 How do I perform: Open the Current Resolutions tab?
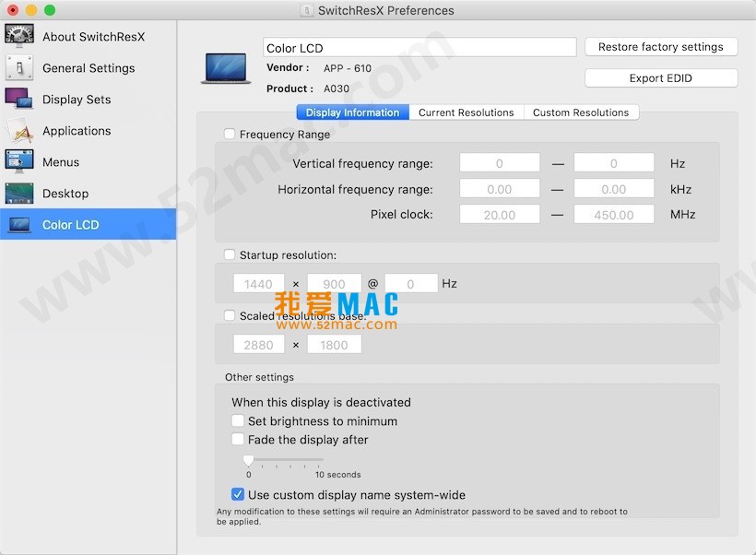coord(467,112)
